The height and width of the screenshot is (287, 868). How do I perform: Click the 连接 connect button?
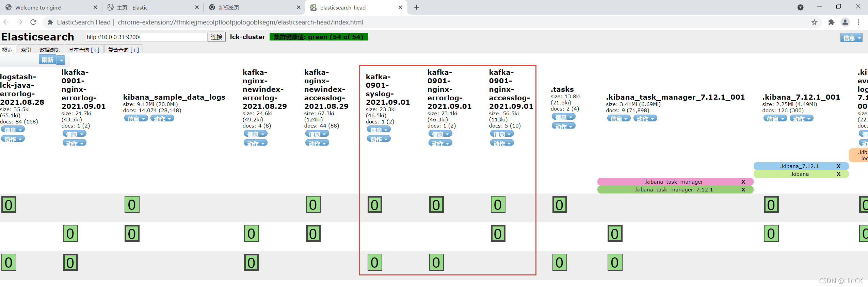216,37
